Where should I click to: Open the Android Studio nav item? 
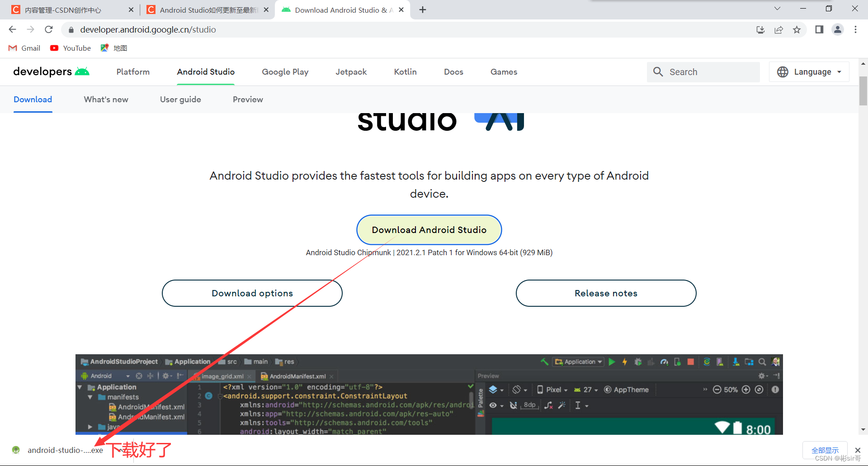206,72
